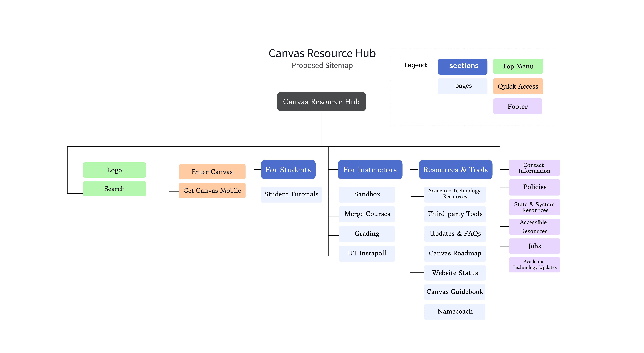Viewport: 644px width, 353px height.
Task: Click the Student Tutorials page box
Action: point(291,194)
